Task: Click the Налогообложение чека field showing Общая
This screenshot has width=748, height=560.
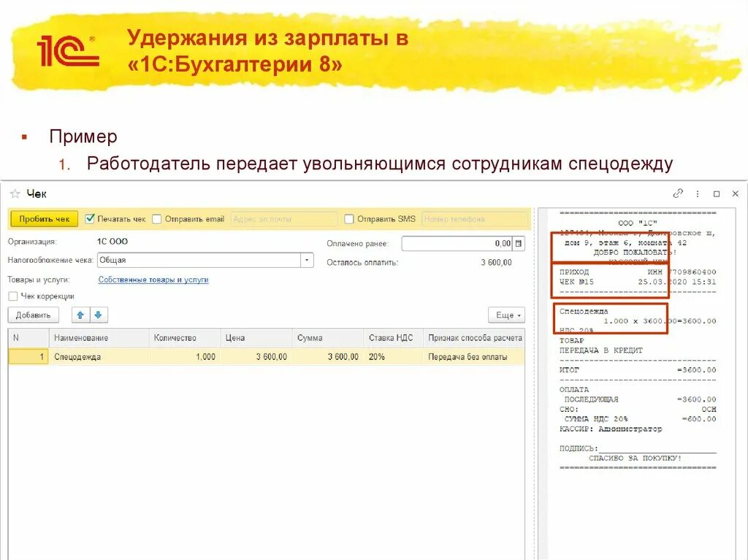Action: 199,260
